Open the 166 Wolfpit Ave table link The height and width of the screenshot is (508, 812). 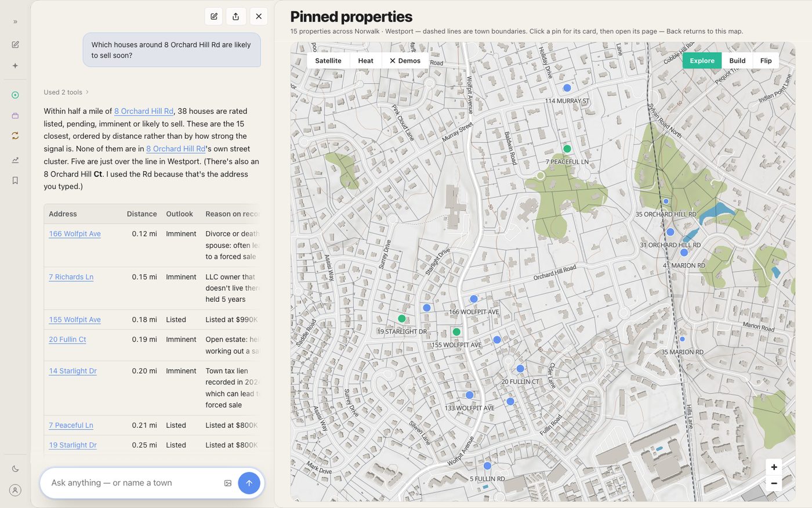[75, 234]
